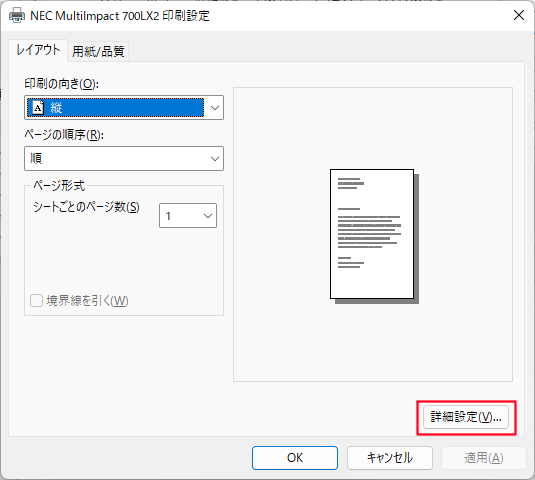Open 詳細設定(V)... advanced settings

pos(466,417)
